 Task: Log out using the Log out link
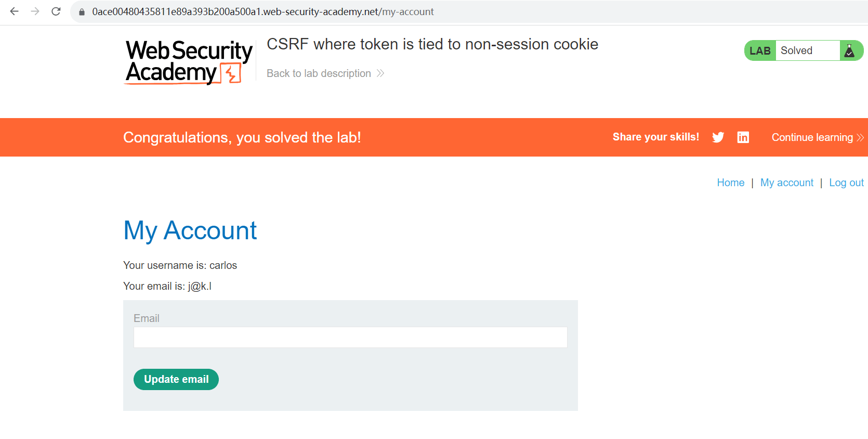pos(846,183)
